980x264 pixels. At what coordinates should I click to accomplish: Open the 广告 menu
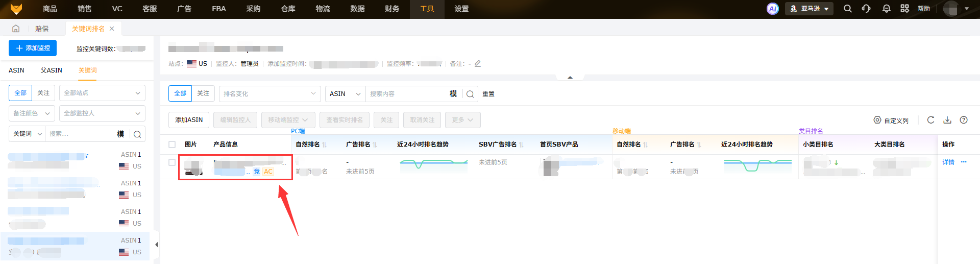click(x=184, y=9)
